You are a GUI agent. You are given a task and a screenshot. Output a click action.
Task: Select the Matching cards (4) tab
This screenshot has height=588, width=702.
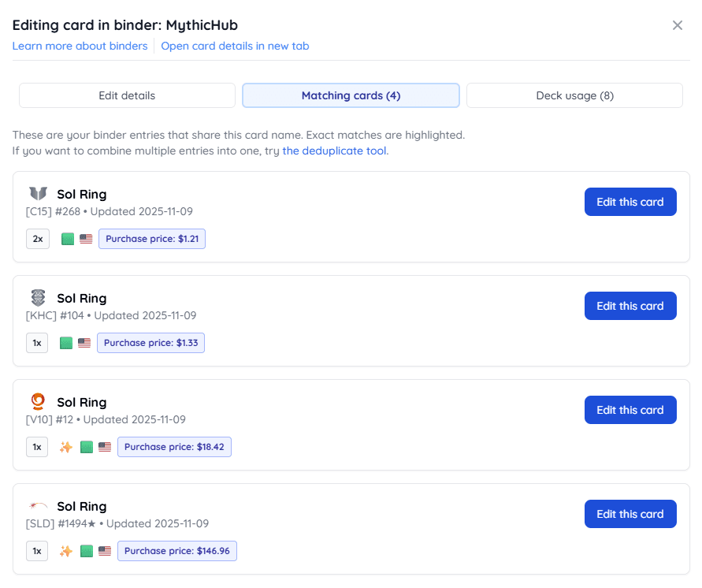(x=351, y=95)
